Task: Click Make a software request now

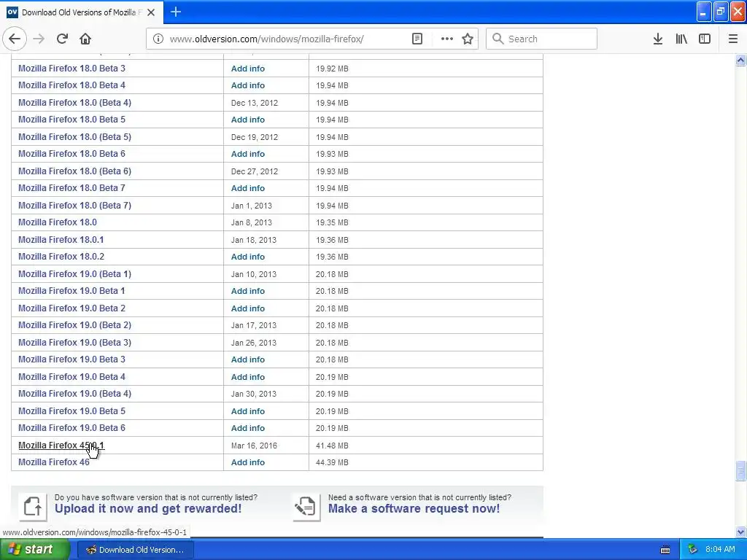Action: tap(414, 508)
